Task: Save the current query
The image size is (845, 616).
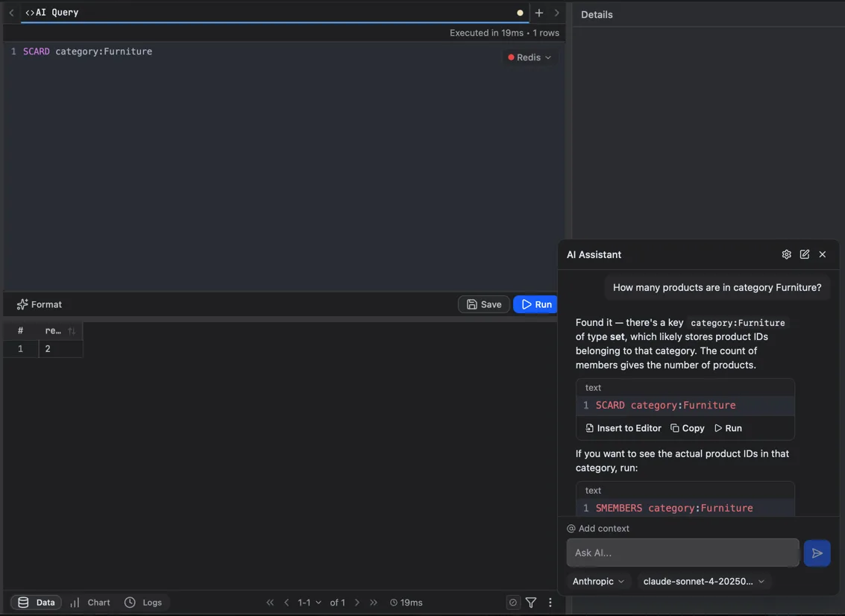Action: (x=484, y=304)
